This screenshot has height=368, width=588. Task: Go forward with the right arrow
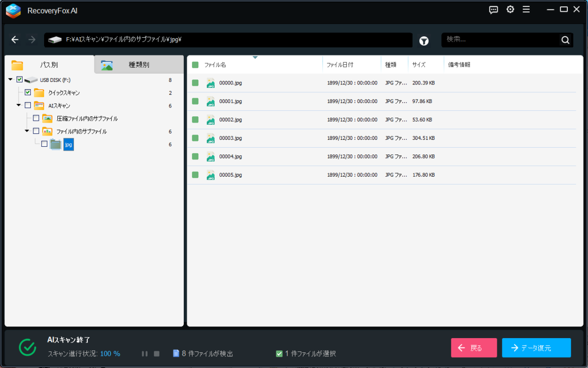[x=32, y=40]
